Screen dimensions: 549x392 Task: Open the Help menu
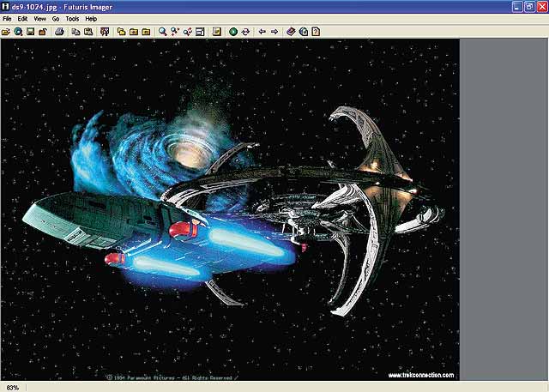pos(91,19)
